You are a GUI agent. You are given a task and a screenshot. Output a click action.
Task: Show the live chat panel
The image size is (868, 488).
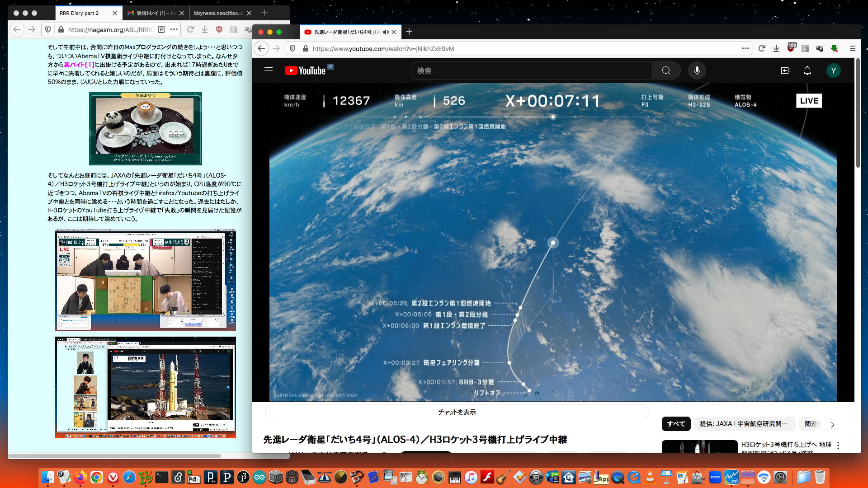tap(457, 412)
